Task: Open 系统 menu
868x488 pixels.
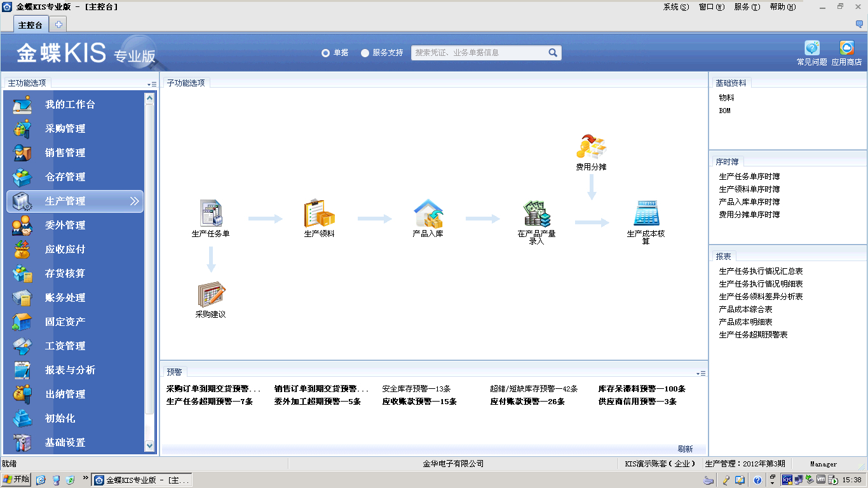Action: pyautogui.click(x=675, y=7)
